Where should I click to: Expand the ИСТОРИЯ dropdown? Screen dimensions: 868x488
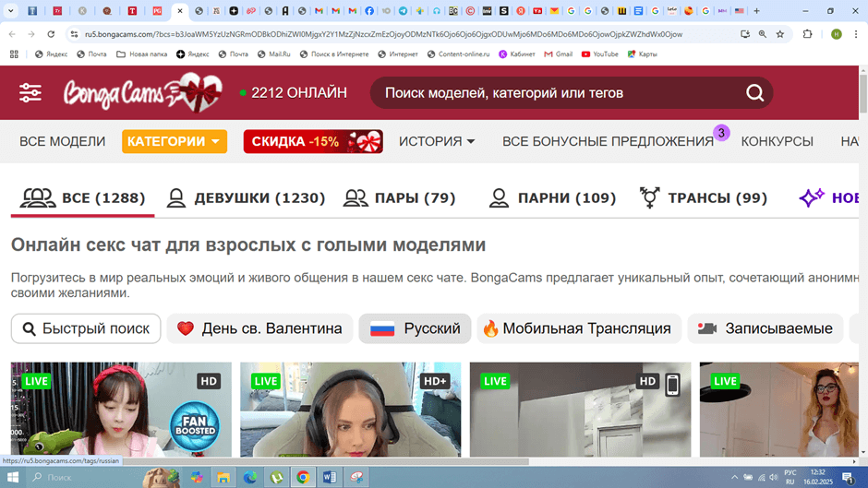tap(437, 142)
